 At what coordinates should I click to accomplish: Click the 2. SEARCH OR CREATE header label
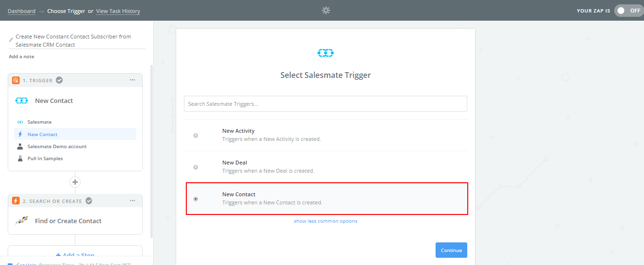53,201
